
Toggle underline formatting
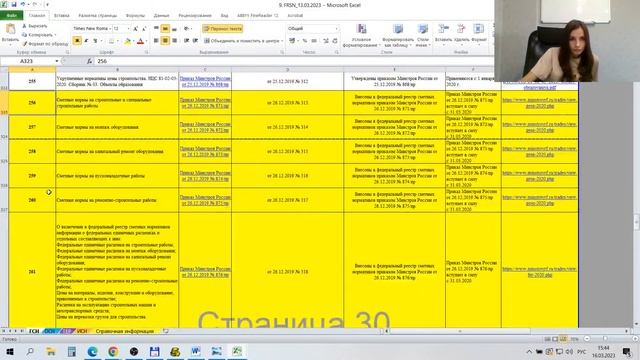[x=95, y=41]
